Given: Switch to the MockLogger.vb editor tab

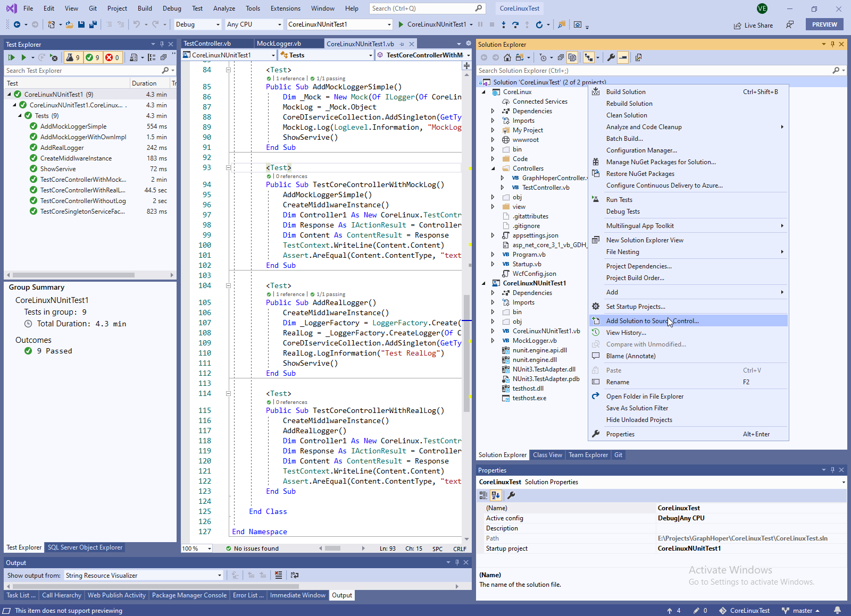Looking at the screenshot, I should point(279,44).
